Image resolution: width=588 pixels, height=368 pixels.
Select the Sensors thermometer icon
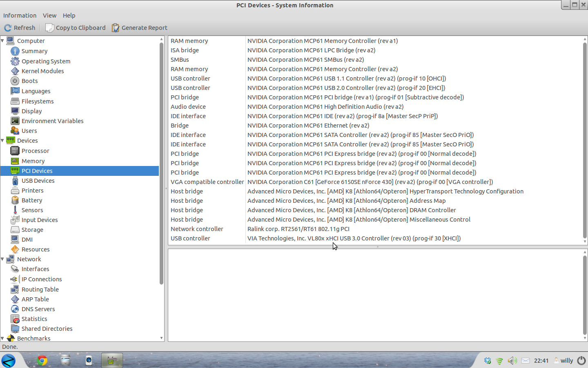(x=15, y=210)
